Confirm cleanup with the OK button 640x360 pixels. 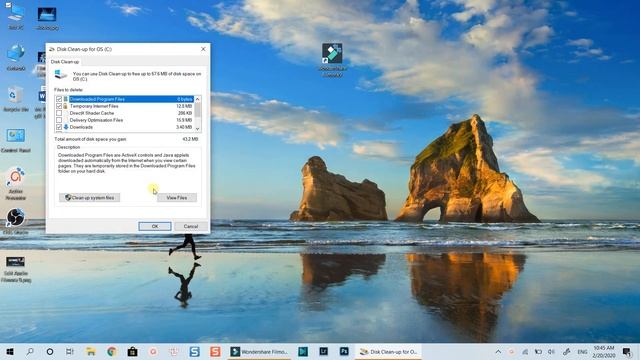pos(155,226)
